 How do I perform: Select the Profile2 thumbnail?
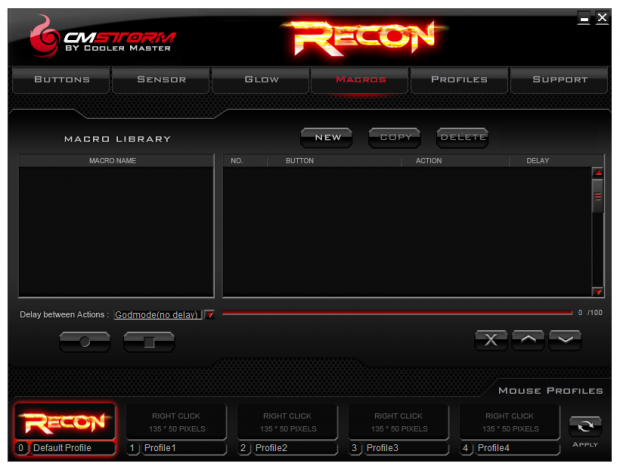click(287, 422)
